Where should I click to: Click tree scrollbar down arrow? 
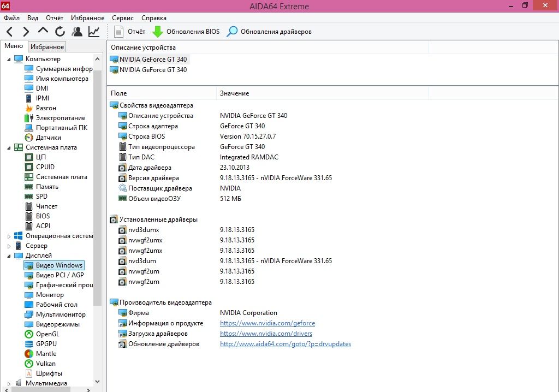[x=98, y=382]
